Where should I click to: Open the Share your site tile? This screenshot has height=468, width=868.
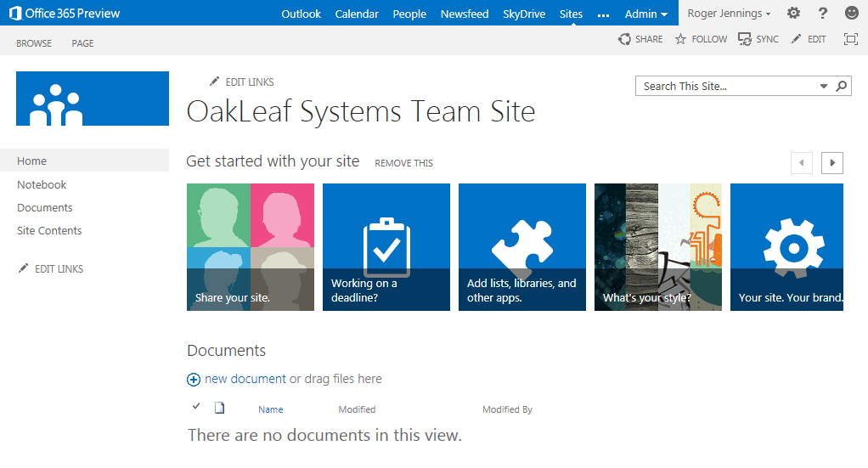pyautogui.click(x=251, y=247)
